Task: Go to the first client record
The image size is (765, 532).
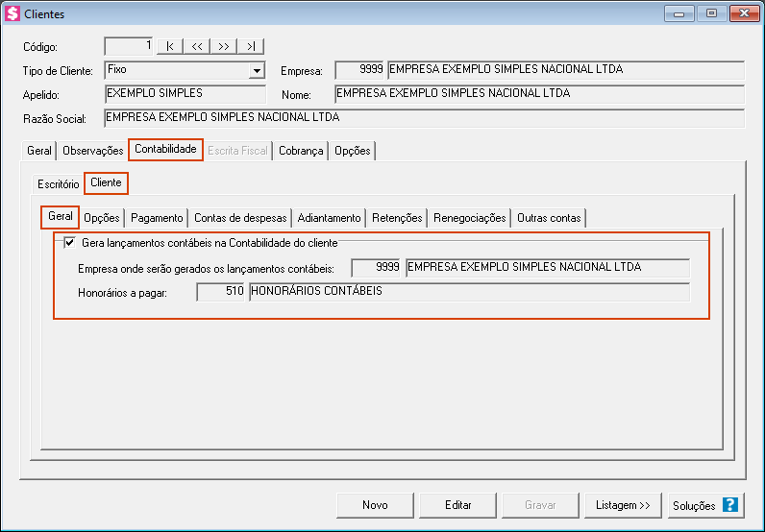Action: (170, 46)
